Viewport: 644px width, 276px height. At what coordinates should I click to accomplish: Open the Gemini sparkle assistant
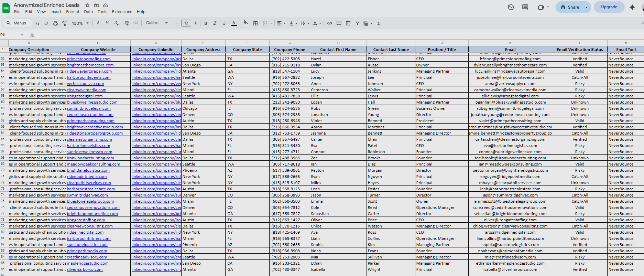(632, 7)
